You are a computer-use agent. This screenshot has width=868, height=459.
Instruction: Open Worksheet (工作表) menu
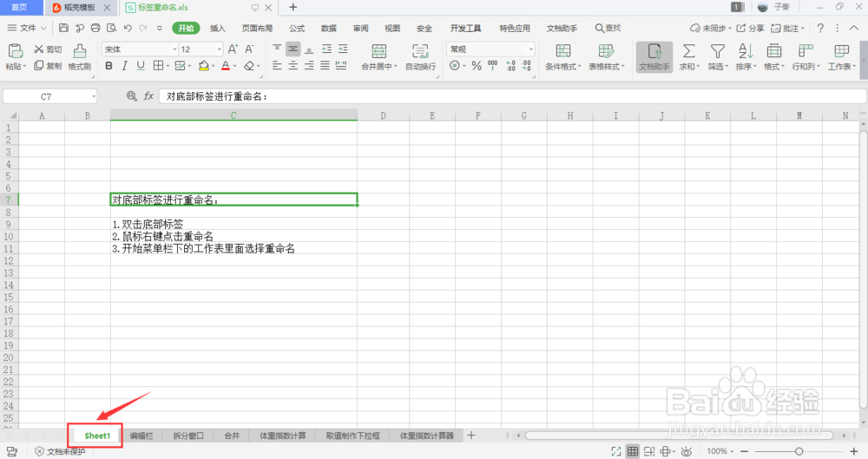[x=841, y=57]
